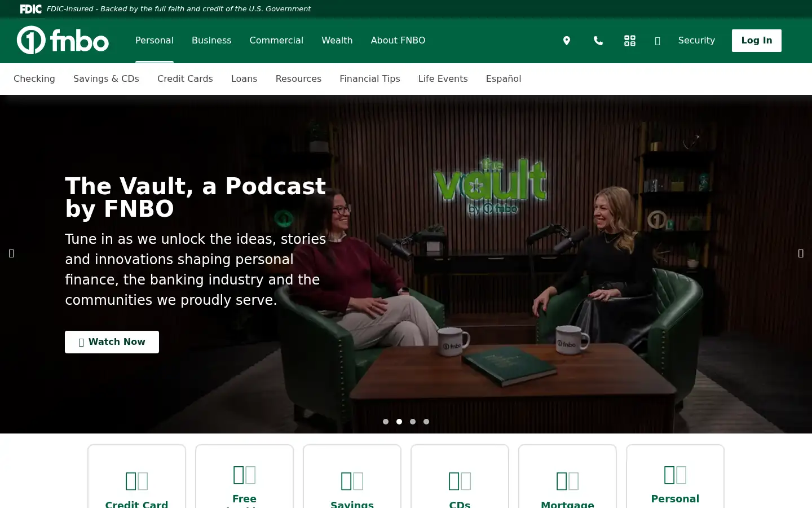Click the phone contact icon
The height and width of the screenshot is (508, 812).
coord(598,41)
